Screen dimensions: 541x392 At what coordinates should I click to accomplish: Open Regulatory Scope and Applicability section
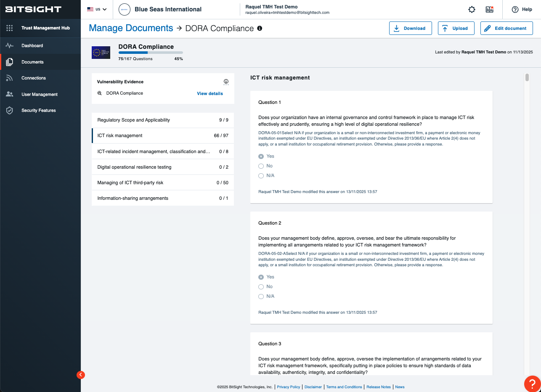162,120
